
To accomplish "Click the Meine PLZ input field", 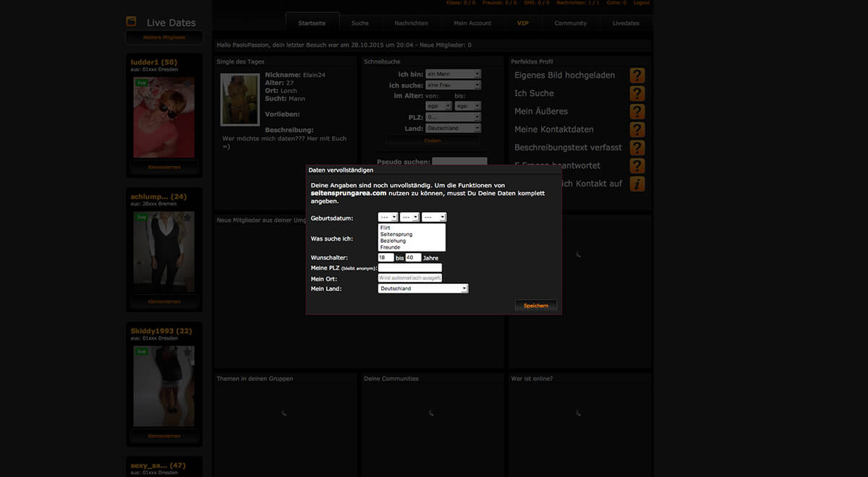I will pyautogui.click(x=409, y=267).
